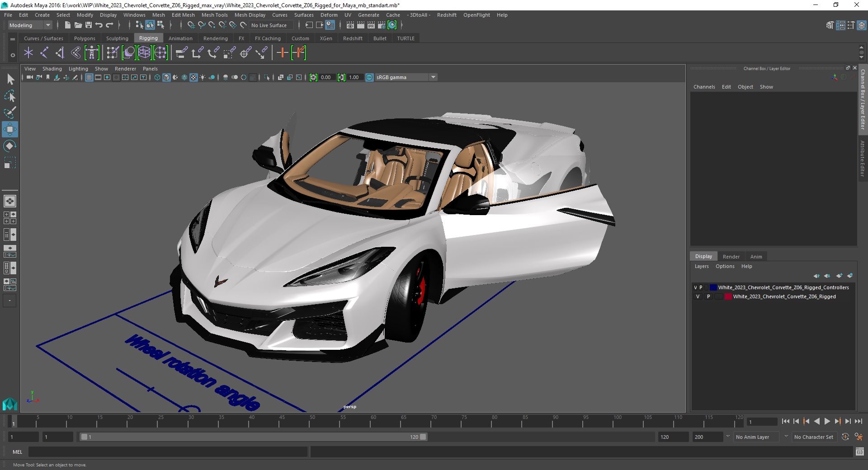Image resolution: width=868 pixels, height=470 pixels.
Task: Click the red color swatch of Corvette_Z06_Rigged layer
Action: pyautogui.click(x=728, y=297)
